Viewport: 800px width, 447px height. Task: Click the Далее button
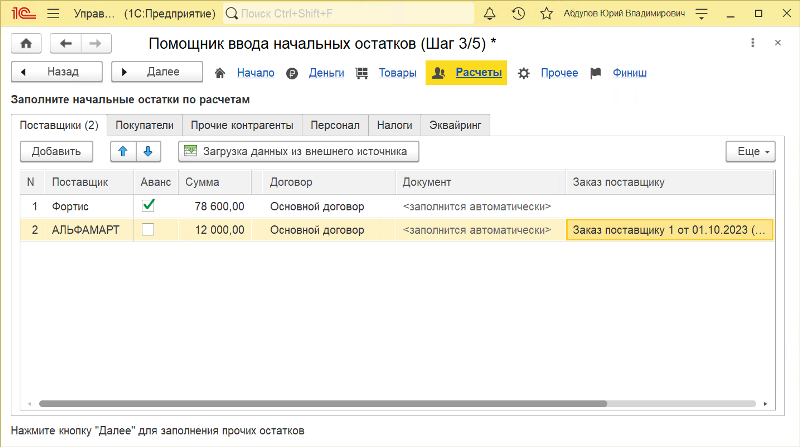coord(157,72)
